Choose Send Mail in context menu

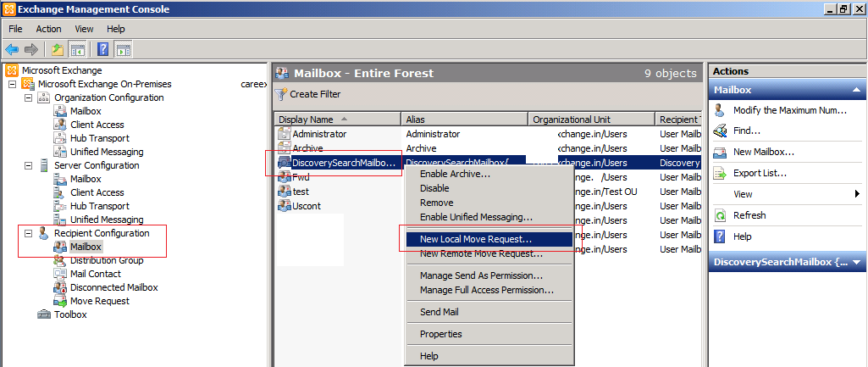coord(489,312)
